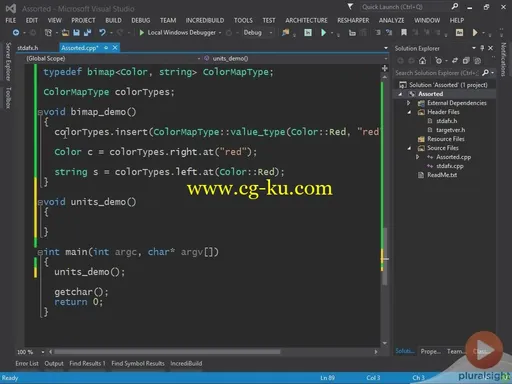Click Sync with Active Document icon

tap(455, 61)
